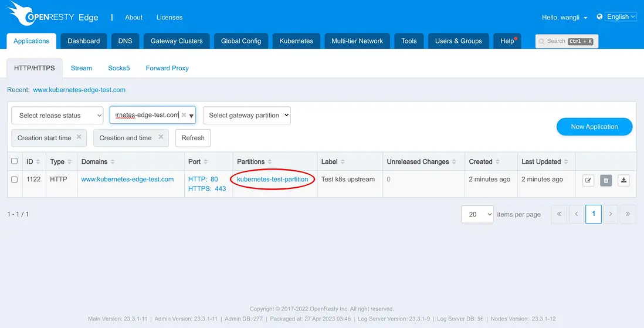644x328 pixels.
Task: Open the Select gateway partition dropdown
Action: point(247,116)
